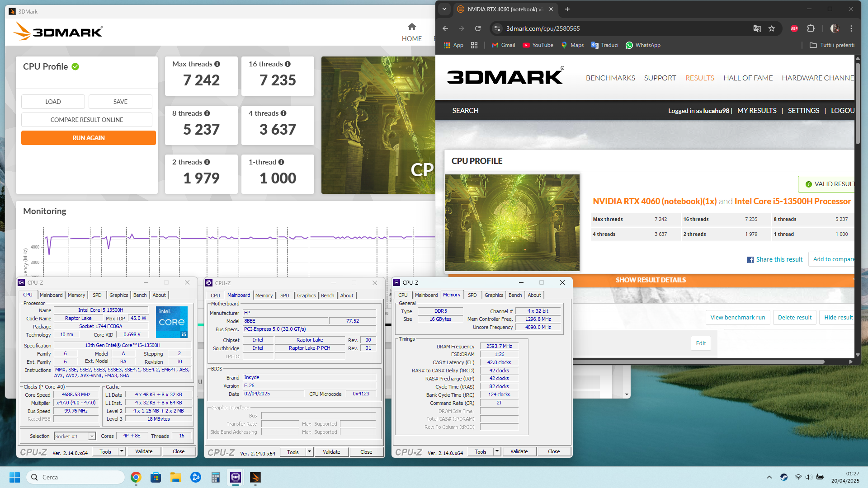Open the Chrome tab search dropdown
This screenshot has width=868, height=488.
tap(444, 9)
